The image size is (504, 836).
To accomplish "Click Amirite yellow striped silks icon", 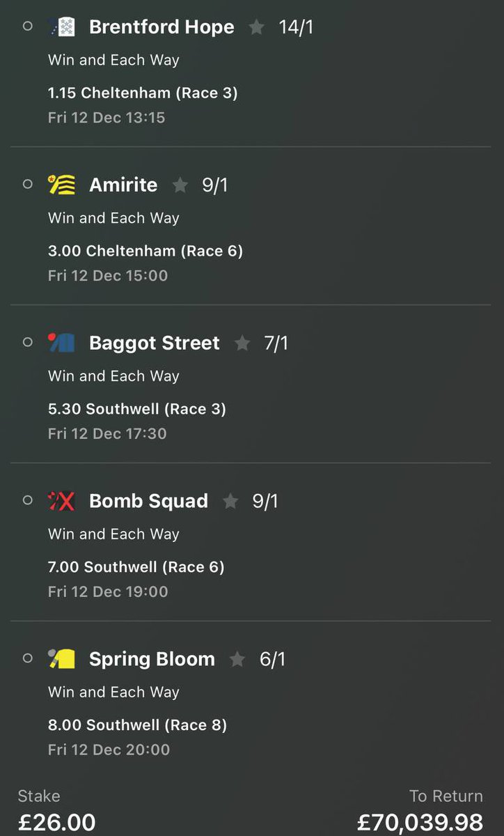I will (61, 185).
